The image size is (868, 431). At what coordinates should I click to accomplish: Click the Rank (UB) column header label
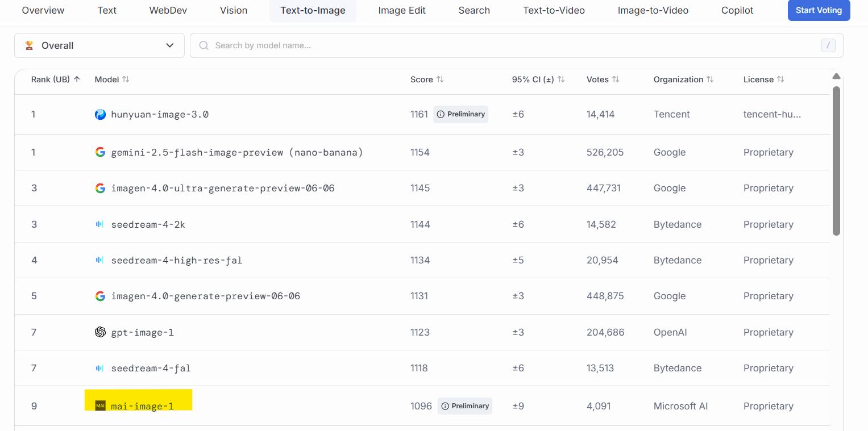point(51,79)
